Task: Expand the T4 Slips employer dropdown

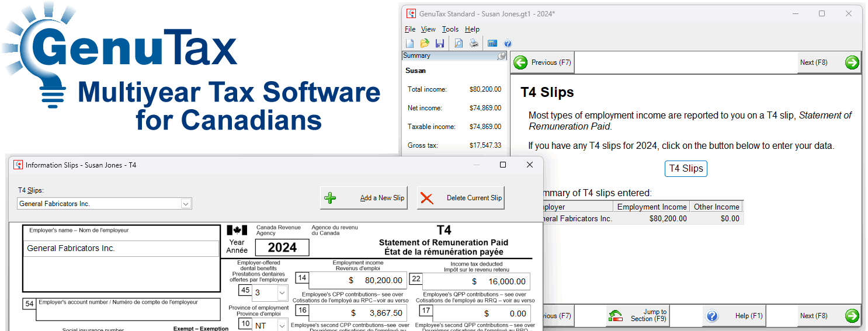Action: 186,204
